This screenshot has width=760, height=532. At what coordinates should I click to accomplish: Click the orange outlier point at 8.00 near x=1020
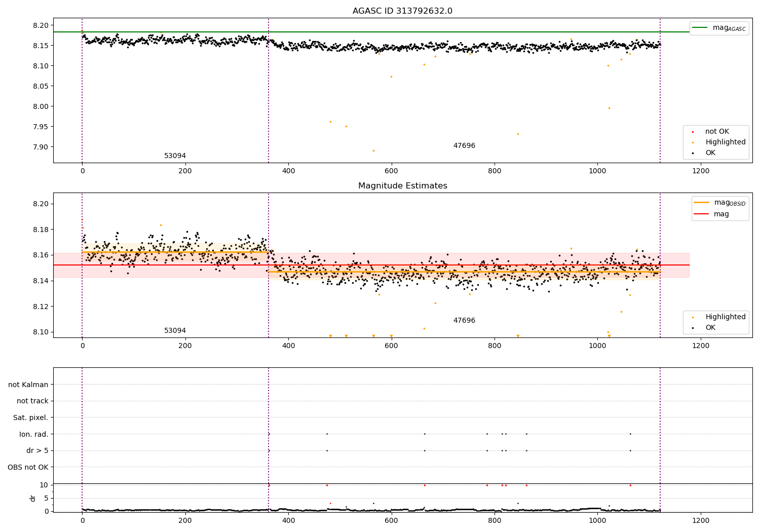tap(609, 108)
